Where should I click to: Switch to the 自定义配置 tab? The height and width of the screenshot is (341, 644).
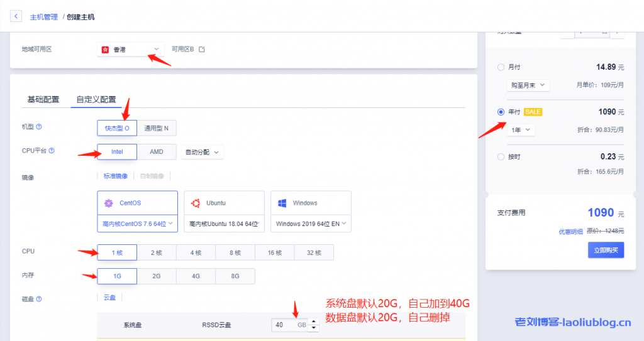click(x=96, y=100)
